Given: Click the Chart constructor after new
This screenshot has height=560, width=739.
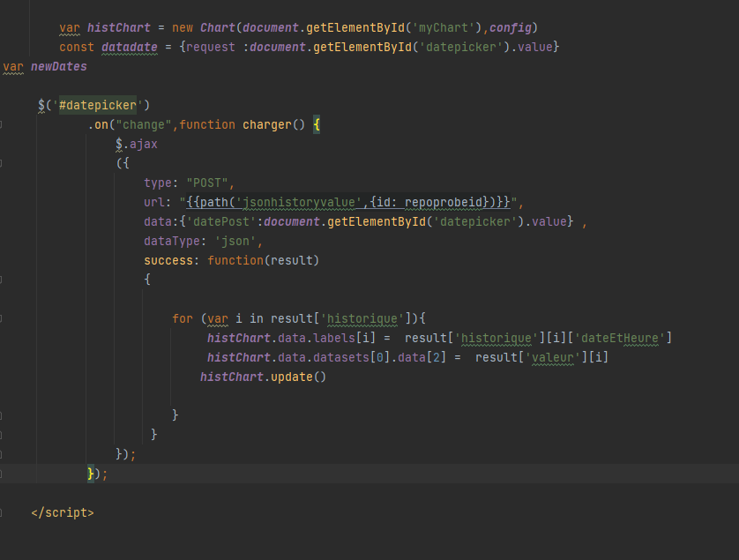Looking at the screenshot, I should 217,28.
